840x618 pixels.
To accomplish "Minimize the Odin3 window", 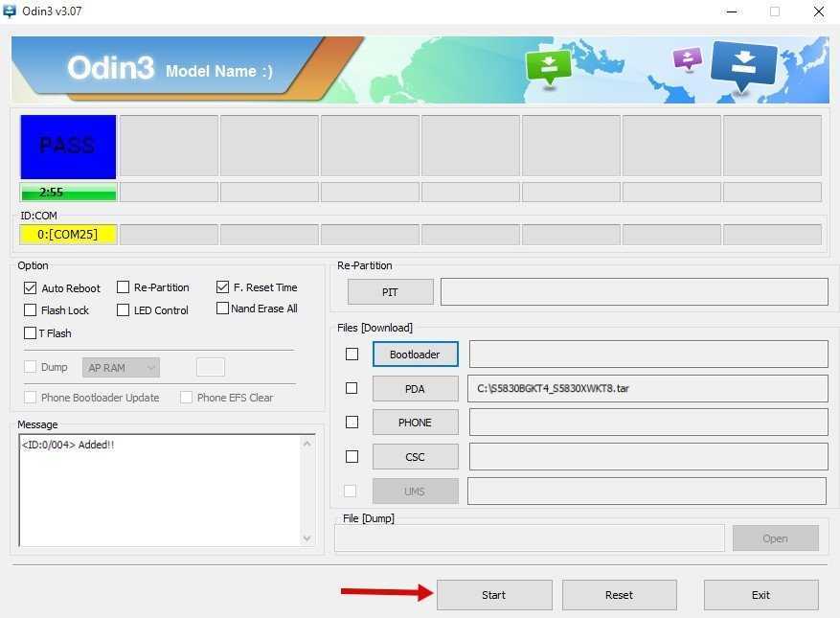I will (x=732, y=11).
